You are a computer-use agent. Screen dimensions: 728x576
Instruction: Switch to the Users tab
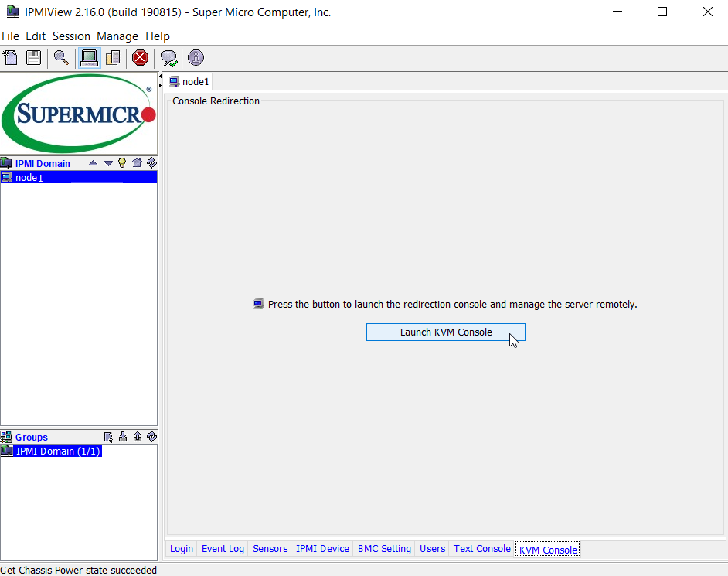432,549
